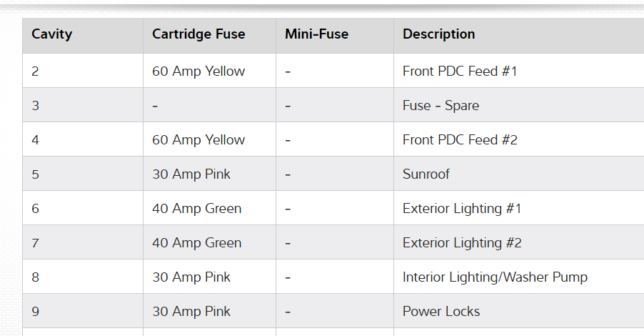
Task: Click the "Fuse - Spare" description text
Action: pos(441,106)
